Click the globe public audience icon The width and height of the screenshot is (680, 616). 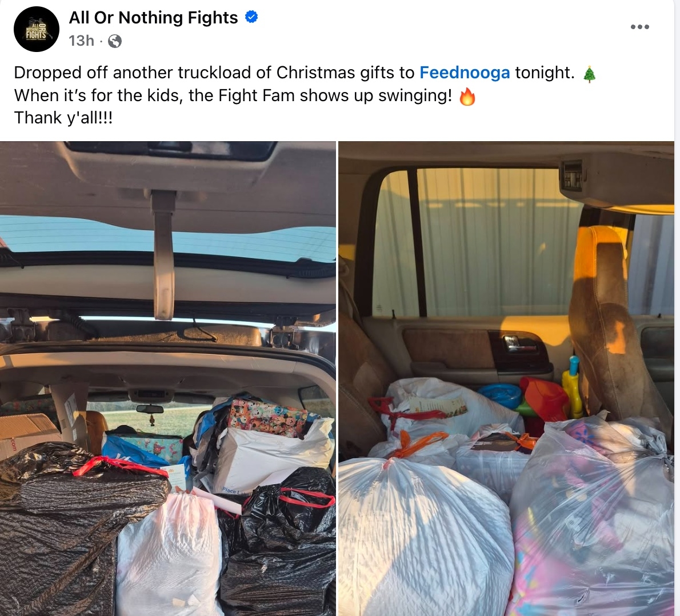pyautogui.click(x=114, y=41)
